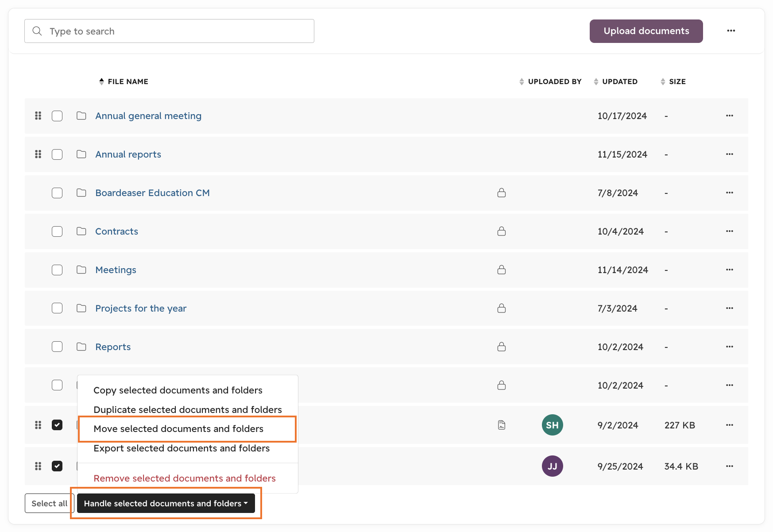
Task: Click the drag handle on the 34.4 KB row
Action: (x=38, y=466)
